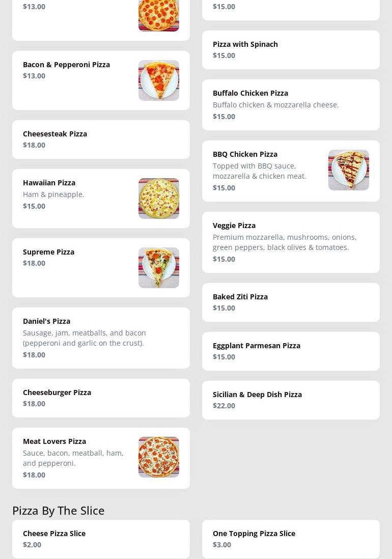Click the Meat Lovers Pizza title
This screenshot has width=392, height=559.
(x=54, y=441)
